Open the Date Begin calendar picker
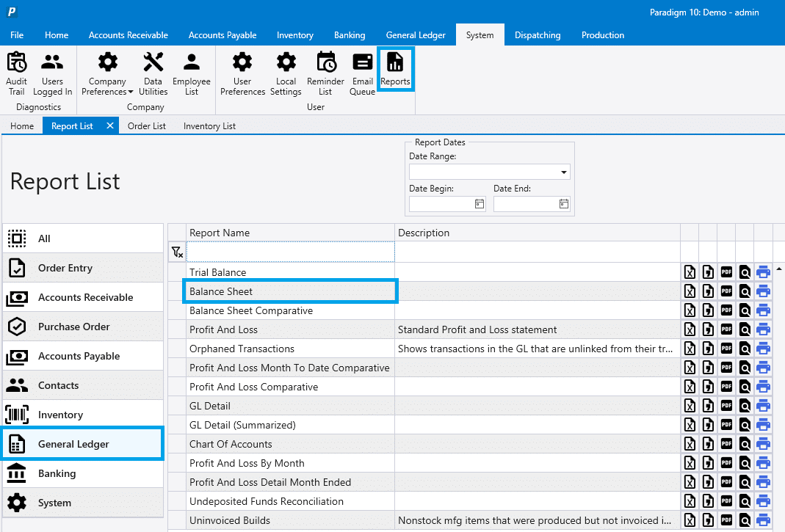This screenshot has width=785, height=532. click(x=478, y=204)
